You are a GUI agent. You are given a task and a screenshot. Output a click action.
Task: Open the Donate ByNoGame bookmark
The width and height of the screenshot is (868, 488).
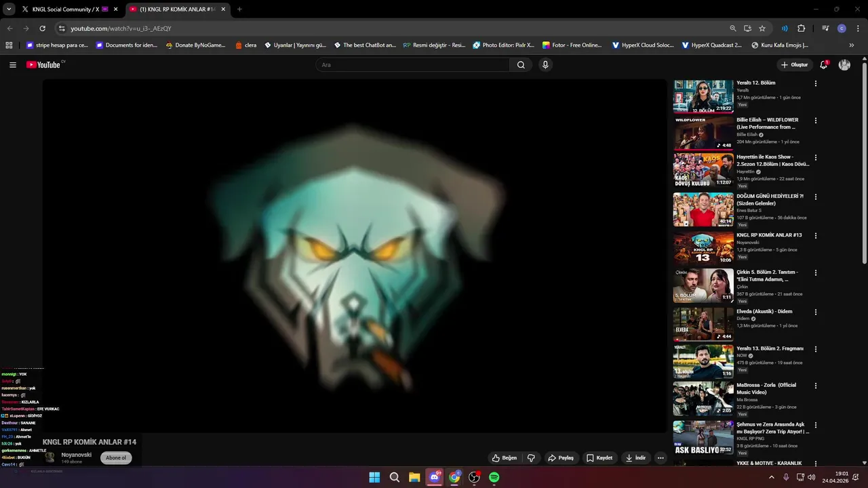(195, 45)
